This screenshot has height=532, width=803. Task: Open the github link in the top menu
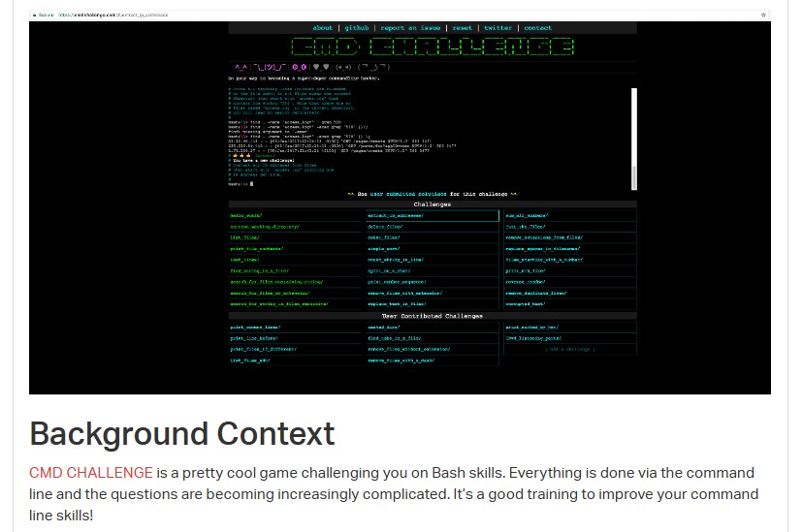coord(357,28)
